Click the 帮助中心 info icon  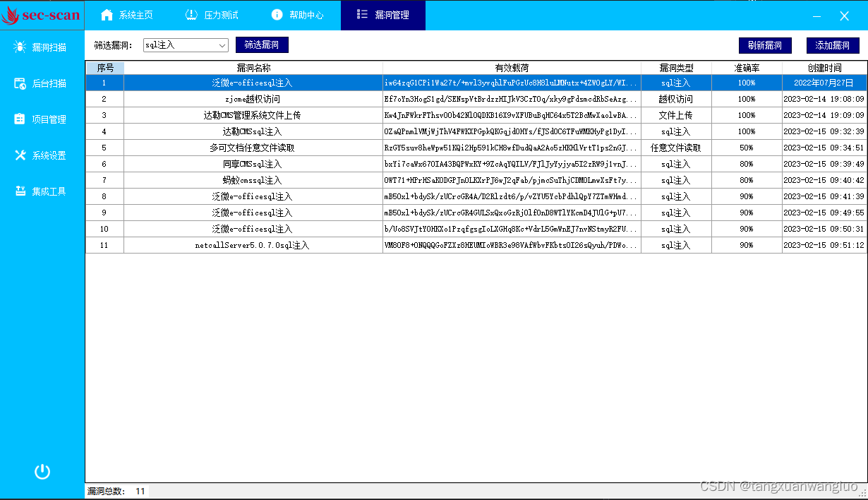click(277, 15)
